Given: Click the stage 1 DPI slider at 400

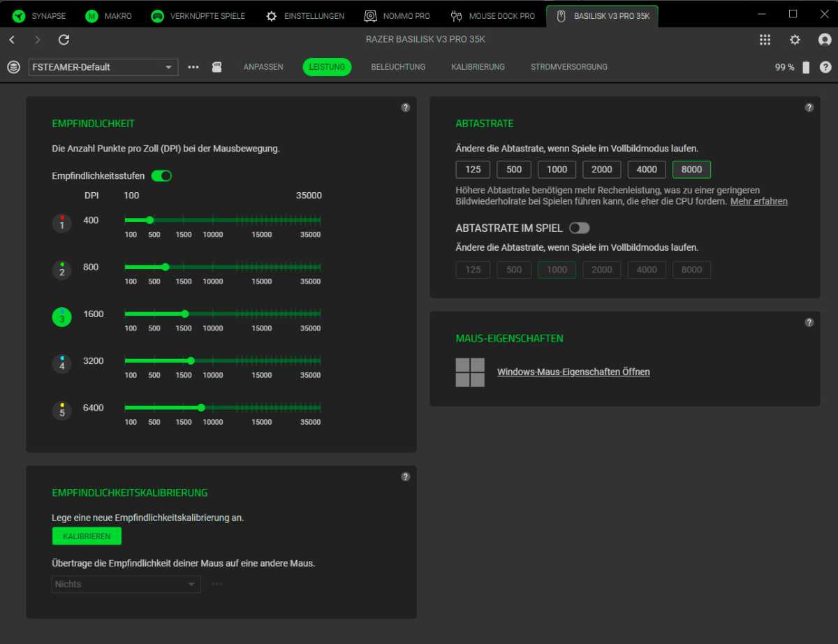Looking at the screenshot, I should click(149, 220).
